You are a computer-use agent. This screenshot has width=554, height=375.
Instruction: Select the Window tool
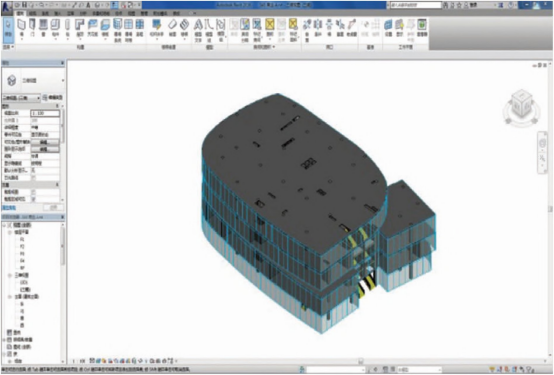(43, 28)
